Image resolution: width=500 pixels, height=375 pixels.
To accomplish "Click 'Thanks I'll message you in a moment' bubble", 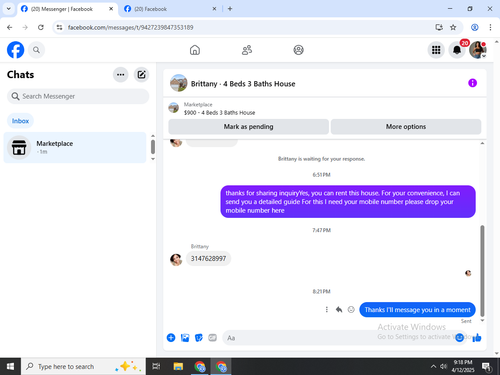I will click(x=417, y=310).
